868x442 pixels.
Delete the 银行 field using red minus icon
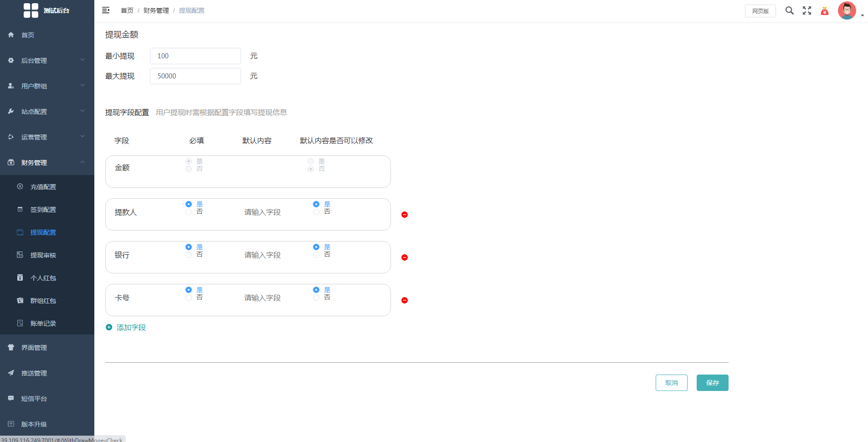(405, 257)
